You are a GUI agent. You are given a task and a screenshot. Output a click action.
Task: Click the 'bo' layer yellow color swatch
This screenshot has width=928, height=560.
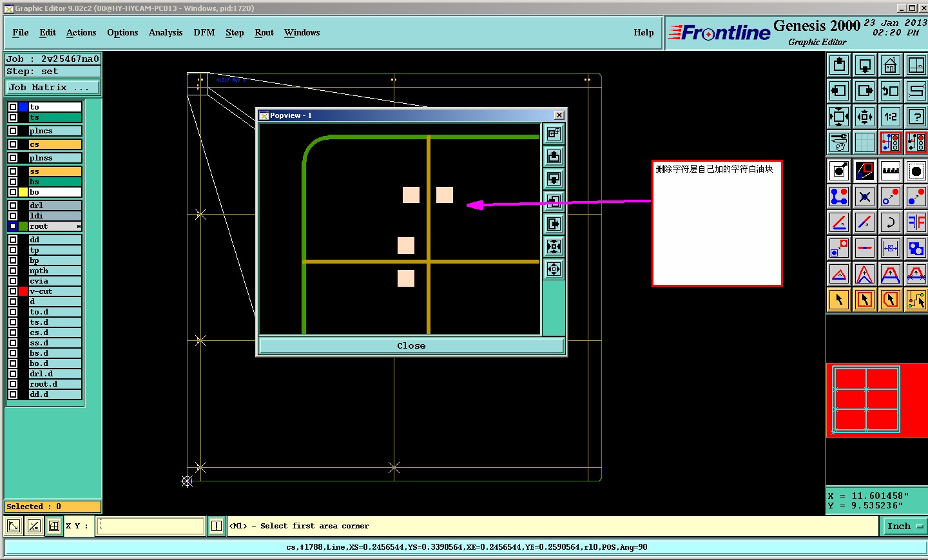click(23, 192)
